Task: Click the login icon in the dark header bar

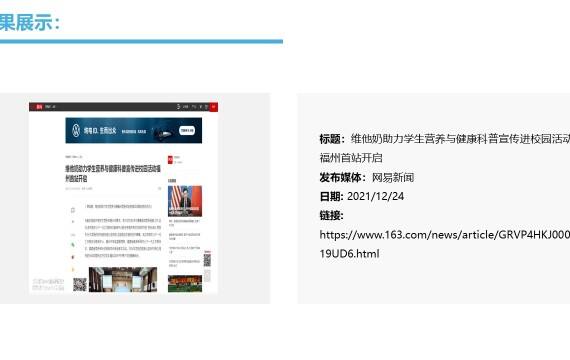Action: tap(178, 107)
